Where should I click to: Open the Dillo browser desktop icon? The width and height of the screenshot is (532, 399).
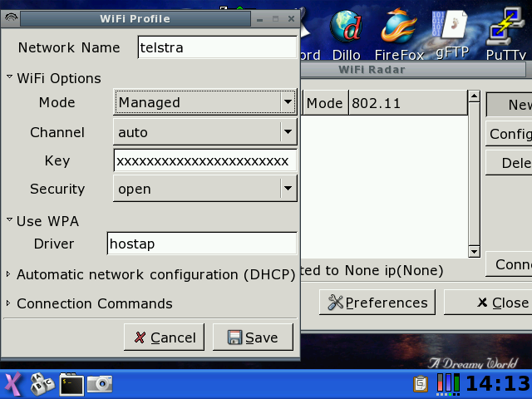point(346,27)
